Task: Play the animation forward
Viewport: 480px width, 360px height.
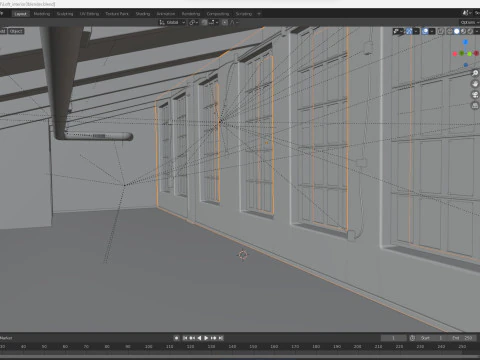Action: coord(206,338)
